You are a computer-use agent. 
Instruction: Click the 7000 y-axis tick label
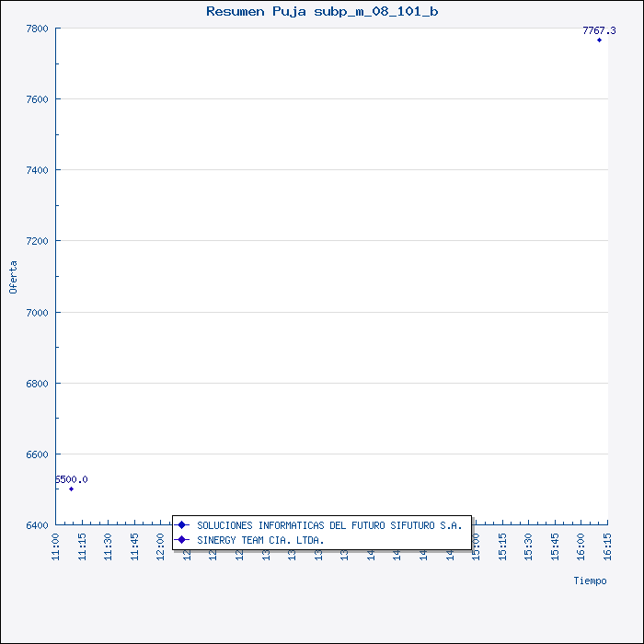click(x=37, y=313)
